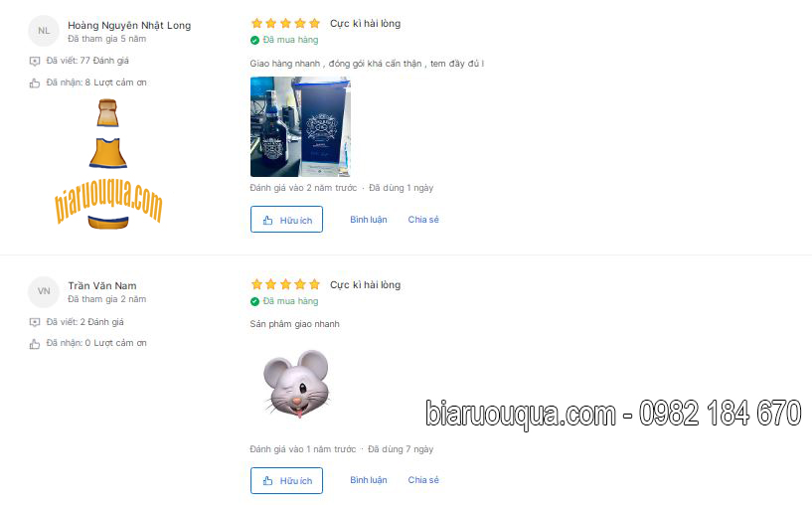Mark Hoàng Nguyên Nhật Long's review as Hữu ích
Viewport: 812px width, 505px height.
click(x=286, y=219)
